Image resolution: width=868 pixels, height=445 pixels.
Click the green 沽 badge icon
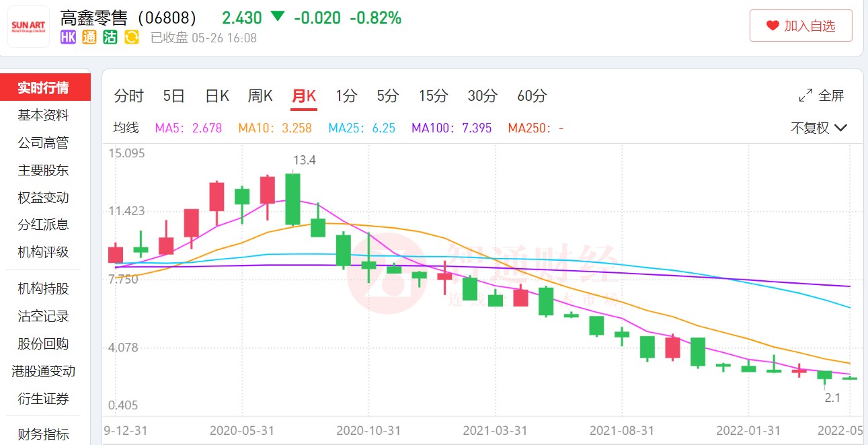coord(110,38)
